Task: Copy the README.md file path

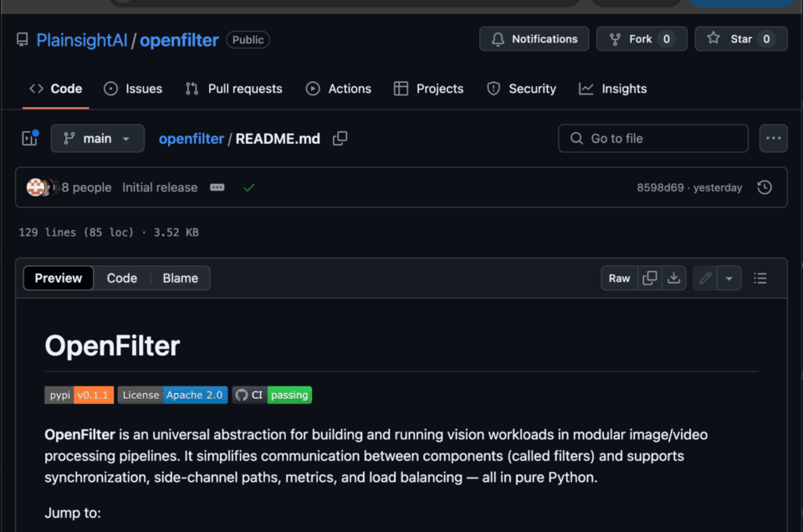Action: click(x=340, y=139)
